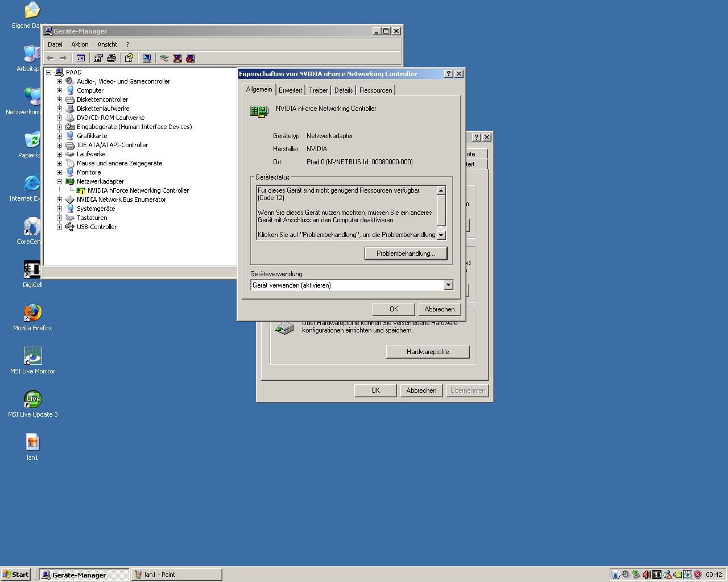The height and width of the screenshot is (582, 728).
Task: Click Abbrechen in NVIDIA nForce properties dialog
Action: pos(440,309)
